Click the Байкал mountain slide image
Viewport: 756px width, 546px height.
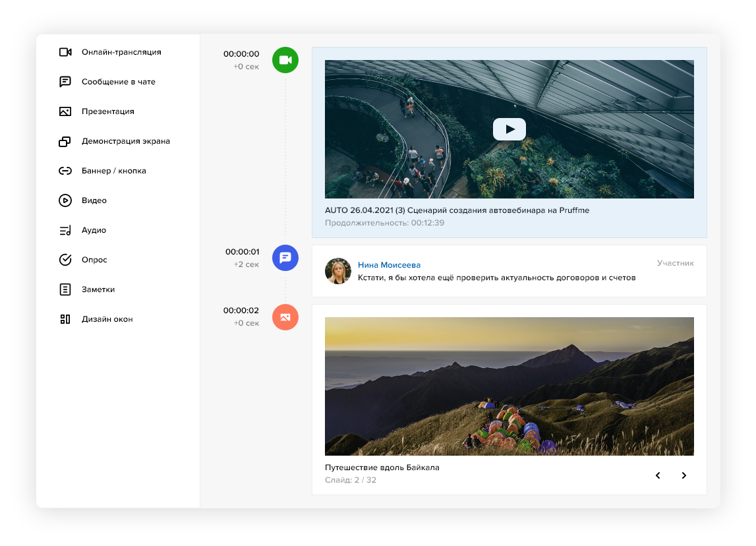click(x=509, y=386)
